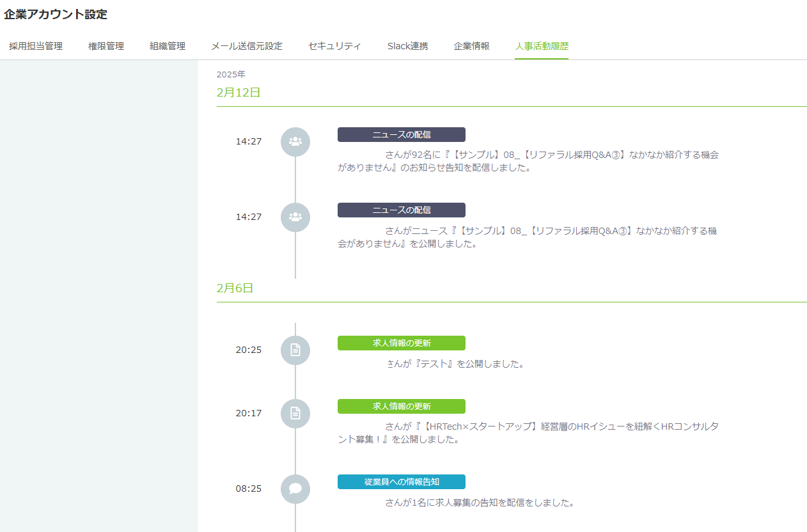Click the 2月12日 date heading

239,93
